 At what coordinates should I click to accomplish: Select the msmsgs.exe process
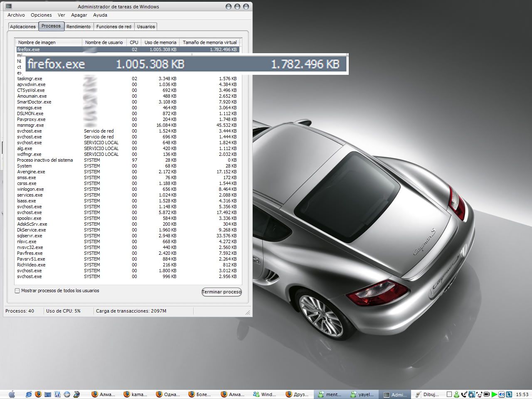pyautogui.click(x=127, y=108)
